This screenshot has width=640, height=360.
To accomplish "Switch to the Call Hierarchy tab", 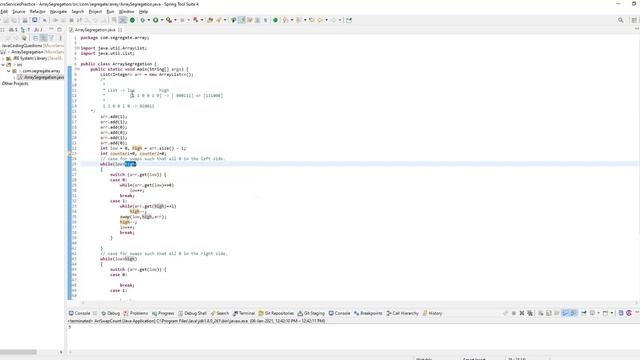I will click(x=402, y=313).
